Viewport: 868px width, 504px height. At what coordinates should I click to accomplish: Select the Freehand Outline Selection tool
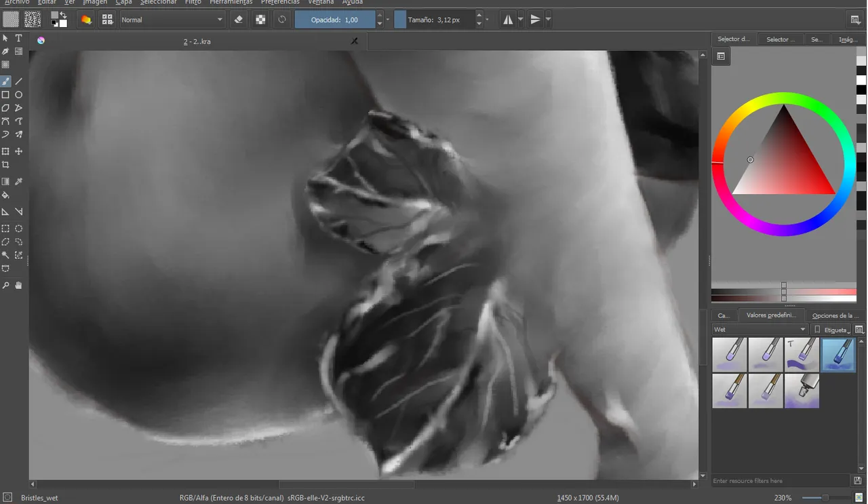19,242
